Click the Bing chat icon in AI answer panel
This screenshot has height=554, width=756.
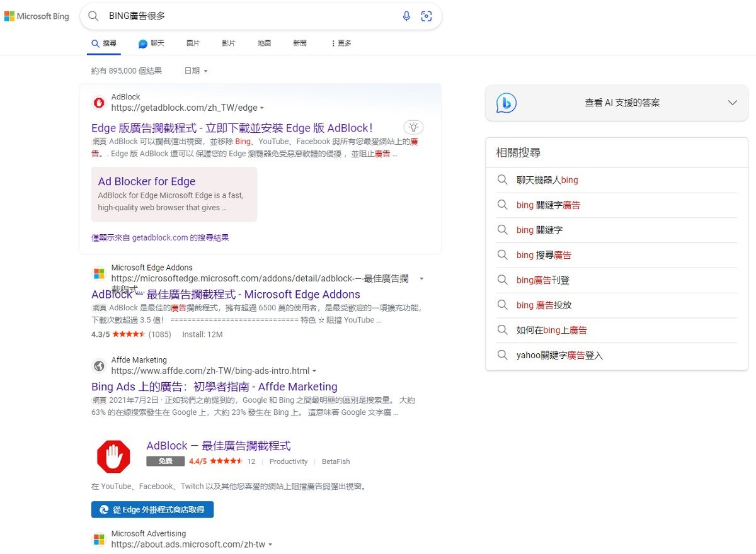(x=507, y=103)
